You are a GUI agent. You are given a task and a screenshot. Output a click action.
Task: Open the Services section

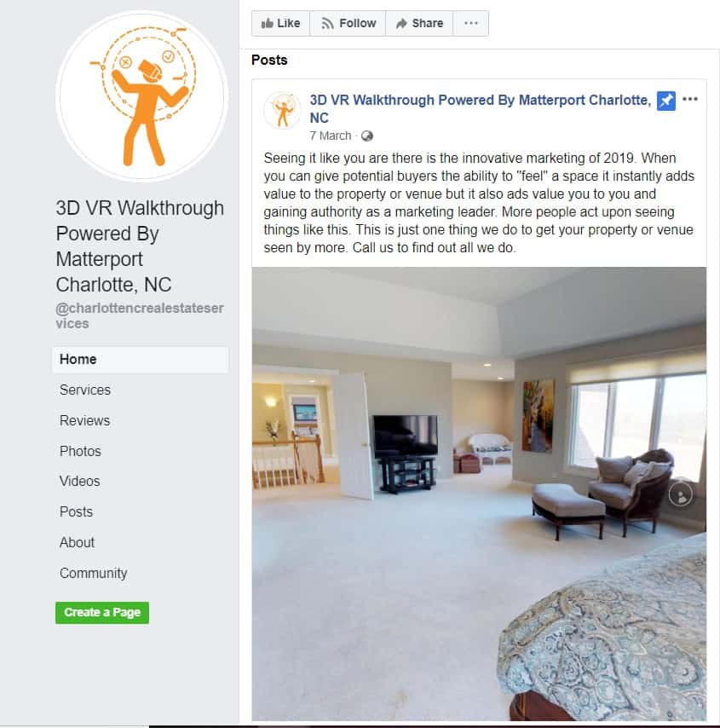(85, 390)
